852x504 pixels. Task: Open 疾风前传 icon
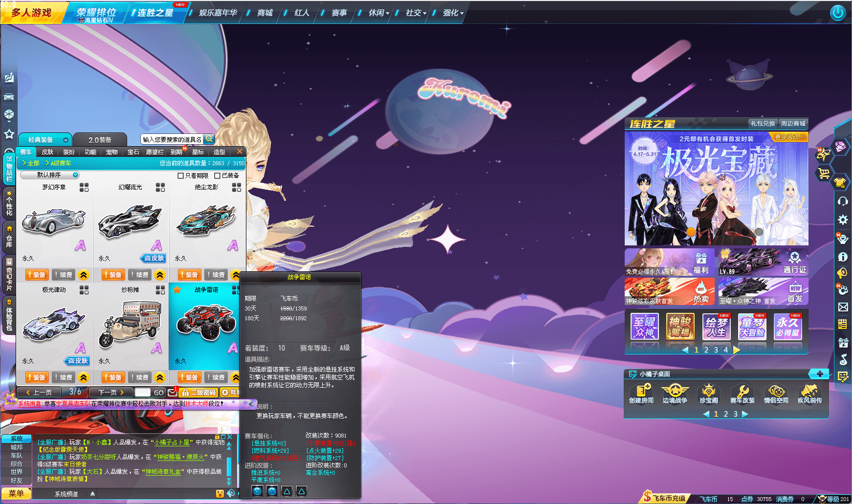(810, 394)
